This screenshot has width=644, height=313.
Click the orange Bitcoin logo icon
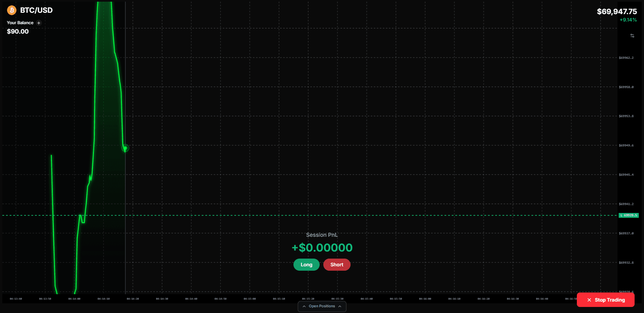point(12,10)
